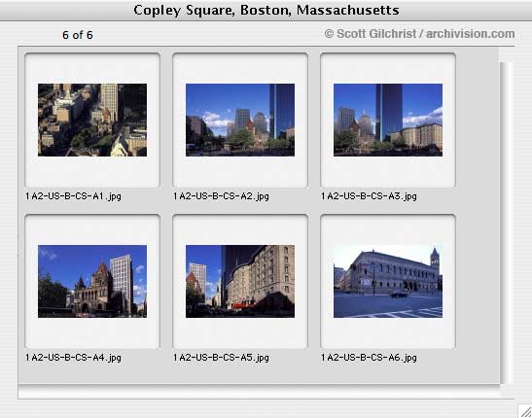Screen dimensions: 532x418
Task: Click the vertical scrollbar of the thumbnail pane
Action: pyautogui.click(x=506, y=223)
